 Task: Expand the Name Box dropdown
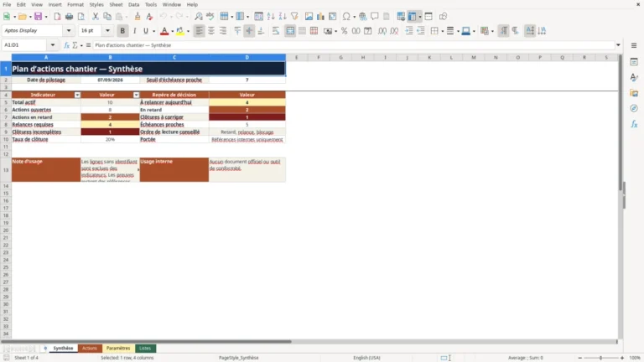tap(53, 45)
